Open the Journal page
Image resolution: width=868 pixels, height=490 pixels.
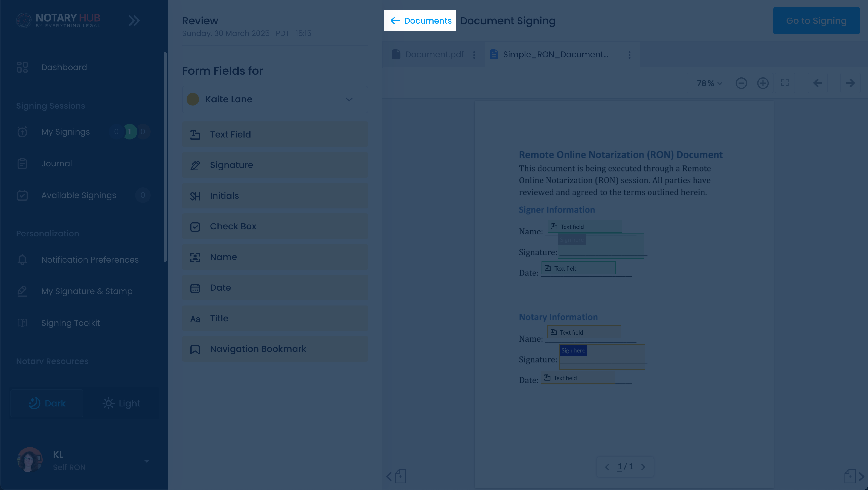(x=57, y=164)
